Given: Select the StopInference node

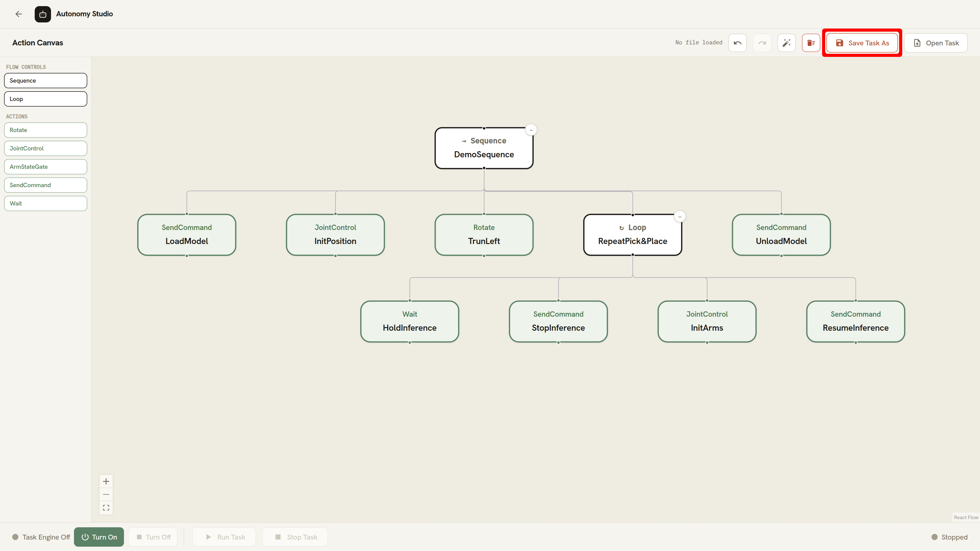Looking at the screenshot, I should point(558,321).
